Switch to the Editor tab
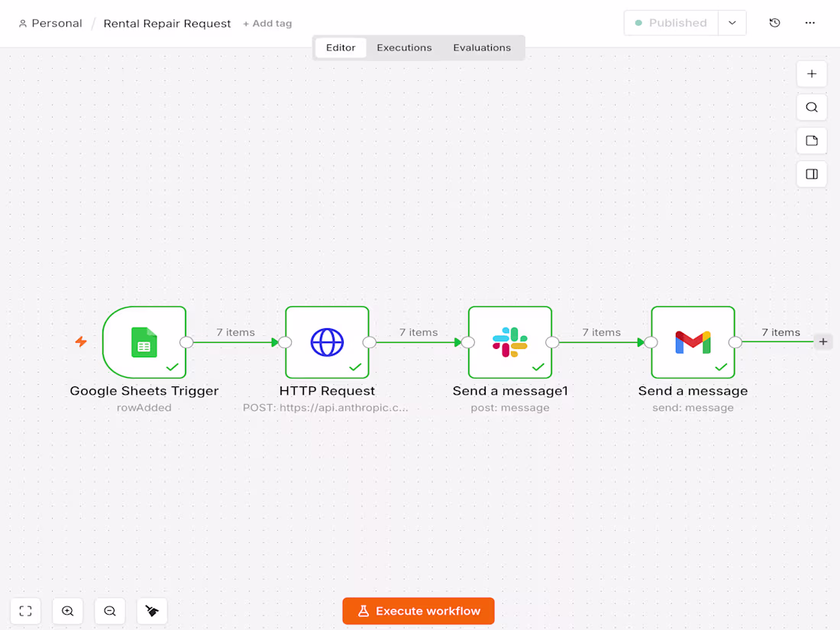The image size is (840, 630). pyautogui.click(x=341, y=47)
